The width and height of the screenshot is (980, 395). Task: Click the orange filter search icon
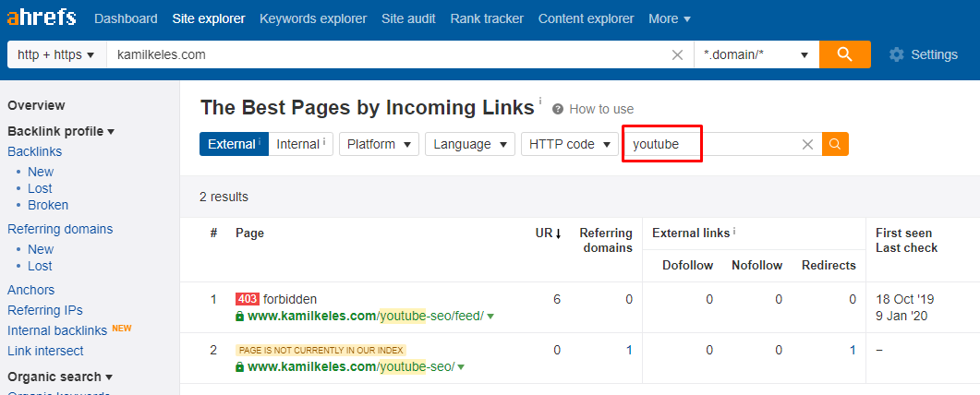coord(835,144)
